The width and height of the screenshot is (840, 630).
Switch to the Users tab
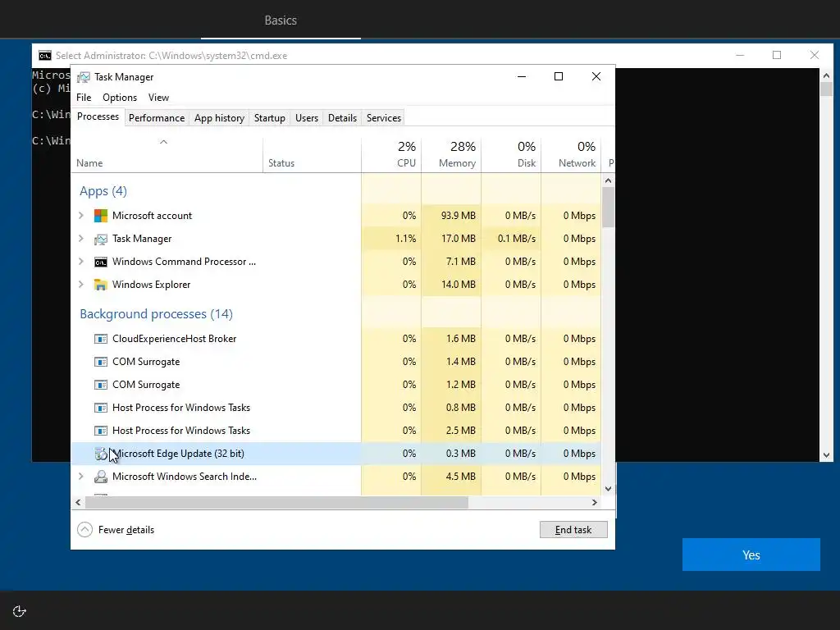point(307,118)
